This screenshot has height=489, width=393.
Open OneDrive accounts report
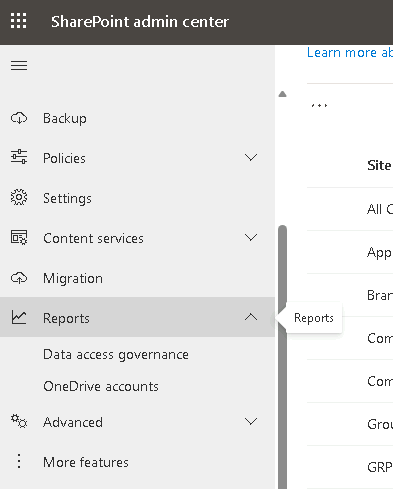[101, 386]
